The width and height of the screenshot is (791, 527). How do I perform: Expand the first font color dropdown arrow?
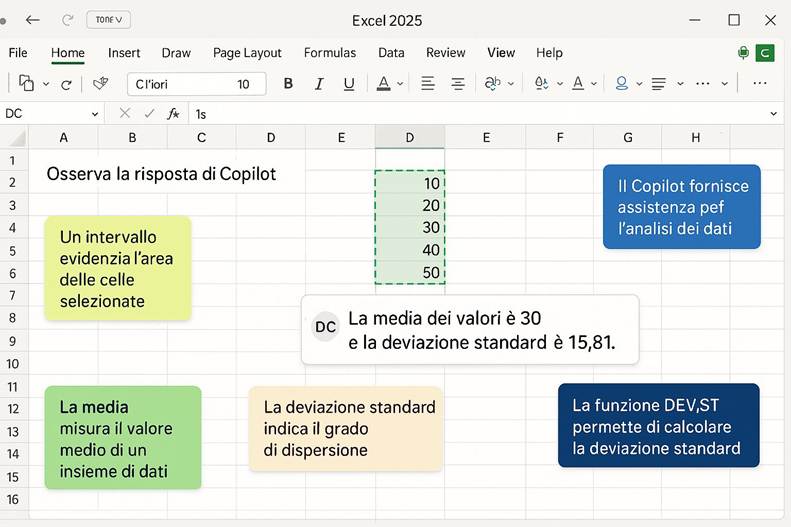click(400, 84)
